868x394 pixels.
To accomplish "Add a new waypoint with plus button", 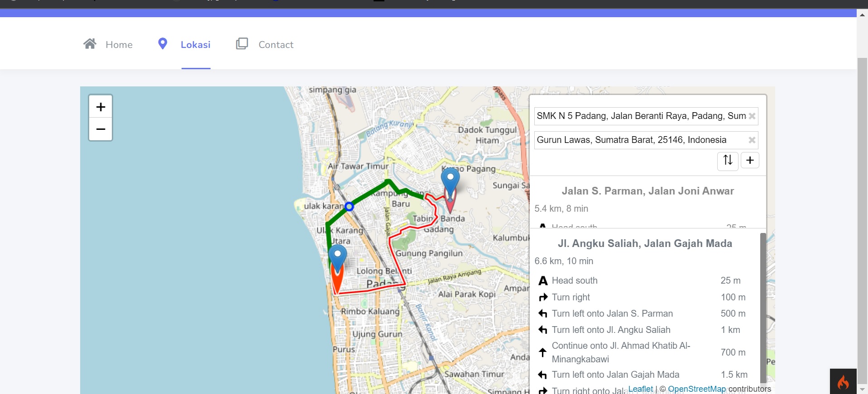I will point(750,160).
